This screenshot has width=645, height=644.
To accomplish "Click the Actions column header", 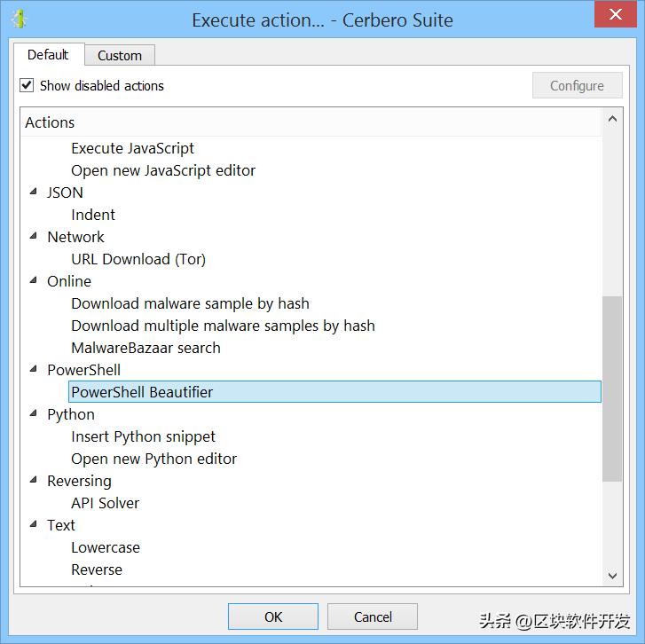I will click(x=311, y=122).
